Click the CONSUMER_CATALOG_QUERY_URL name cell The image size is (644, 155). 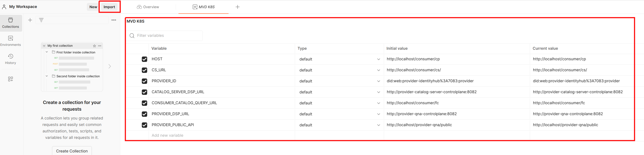click(221, 103)
